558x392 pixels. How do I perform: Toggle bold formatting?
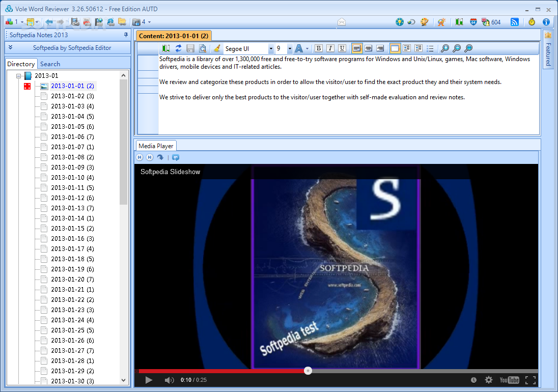pyautogui.click(x=319, y=48)
